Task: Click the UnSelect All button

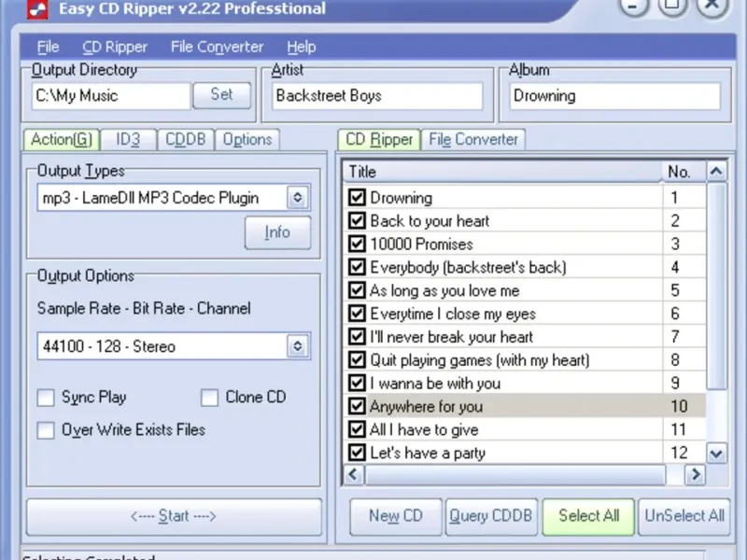Action: point(684,516)
